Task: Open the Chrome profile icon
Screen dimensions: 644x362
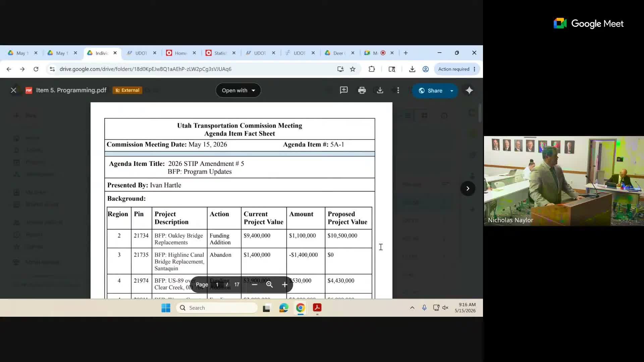Action: tap(426, 69)
